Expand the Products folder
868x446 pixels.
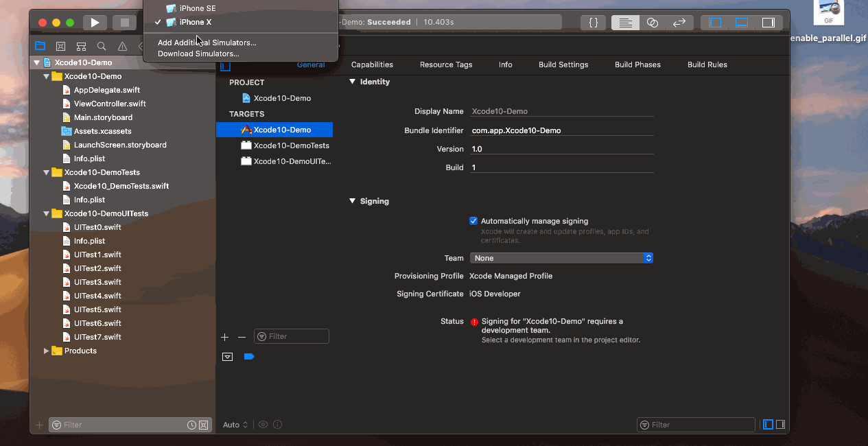(x=46, y=351)
